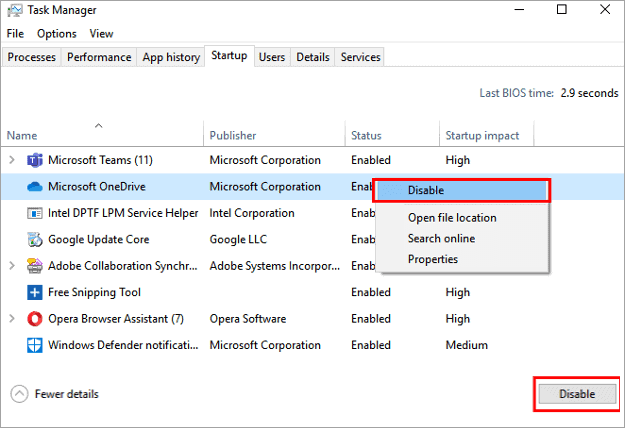The width and height of the screenshot is (625, 428).
Task: Select Open file location in context menu
Action: tap(452, 218)
